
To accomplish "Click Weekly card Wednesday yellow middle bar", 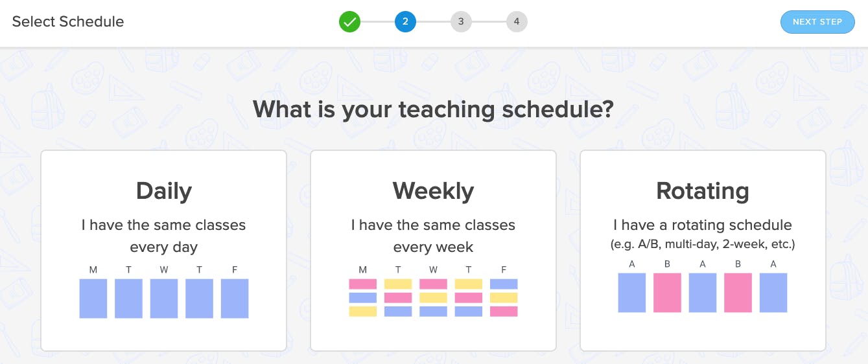I will point(433,298).
